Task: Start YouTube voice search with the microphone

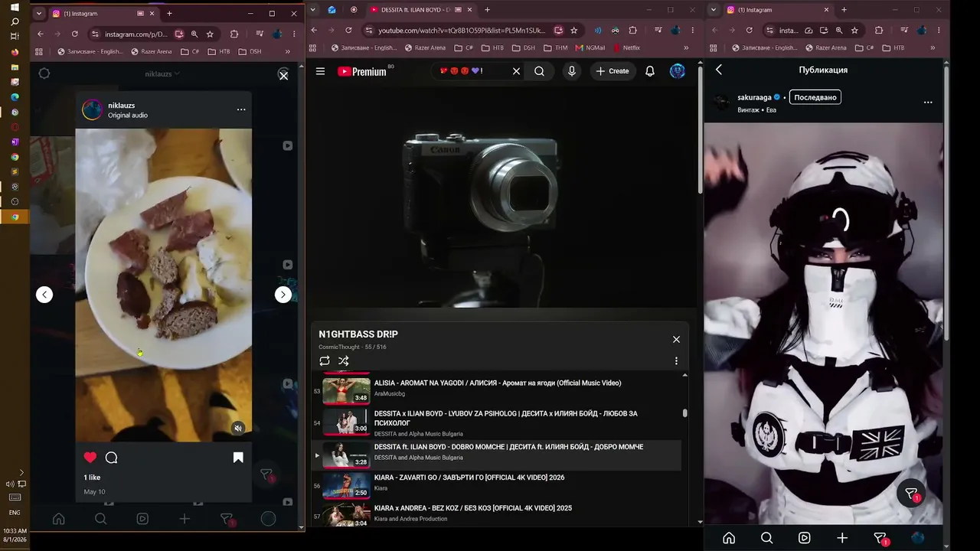Action: 571,71
